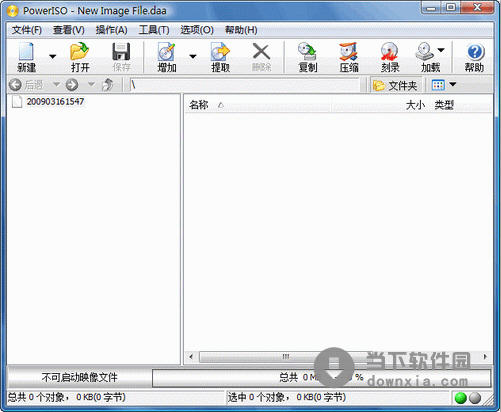Click the gray status indicator light
Image resolution: width=501 pixels, height=412 pixels.
[475, 398]
